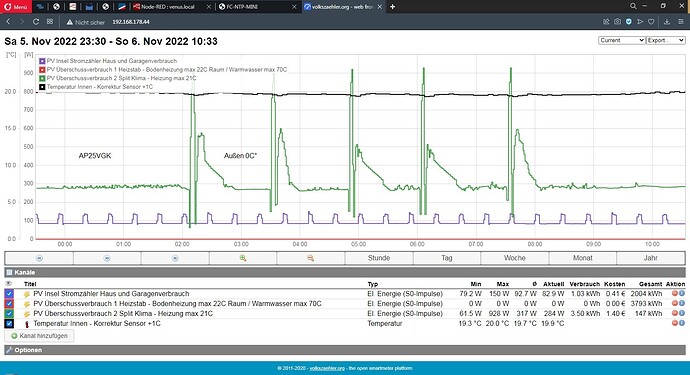Viewport: 690px width, 375px height.
Task: Click the Woche time range button
Action: point(514,258)
